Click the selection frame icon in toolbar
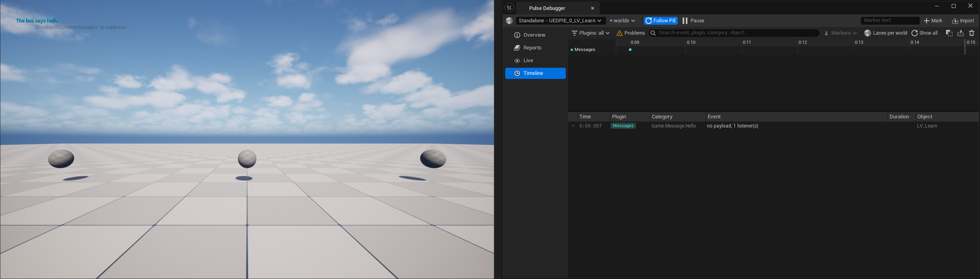Viewport: 980px width, 279px height. pos(949,33)
